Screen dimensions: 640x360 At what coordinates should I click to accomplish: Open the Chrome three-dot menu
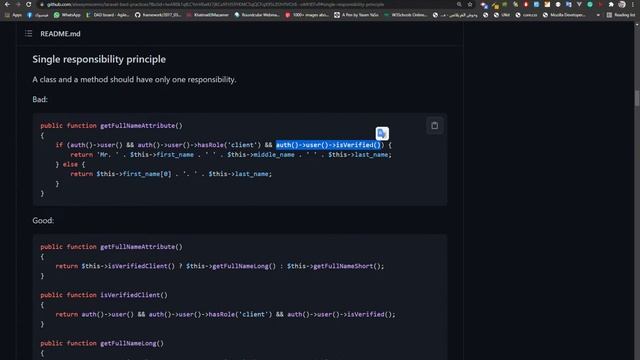tap(632, 4)
